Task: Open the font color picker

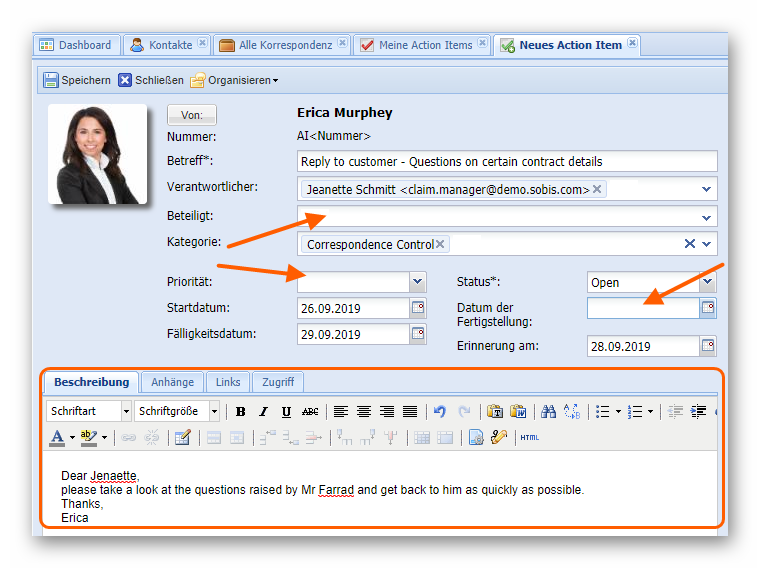Action: 73,437
